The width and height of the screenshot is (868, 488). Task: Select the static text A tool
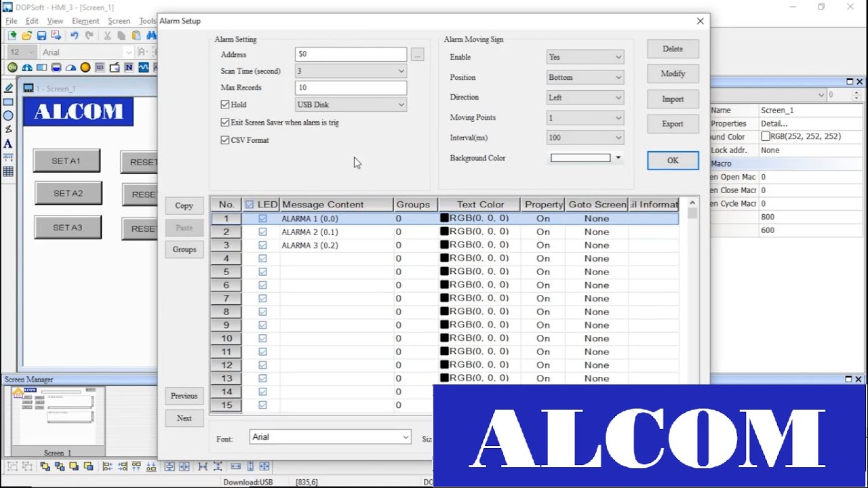pyautogui.click(x=8, y=144)
